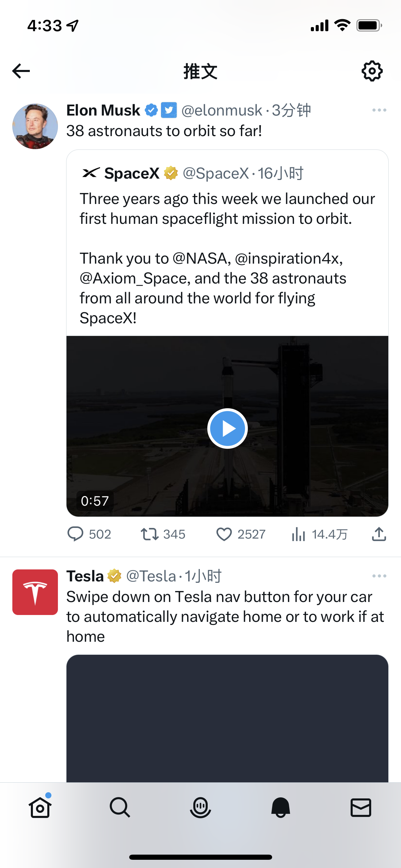Tap the @SpaceX handle in quoted tweet
Screen dimensions: 401x868
[x=216, y=173]
